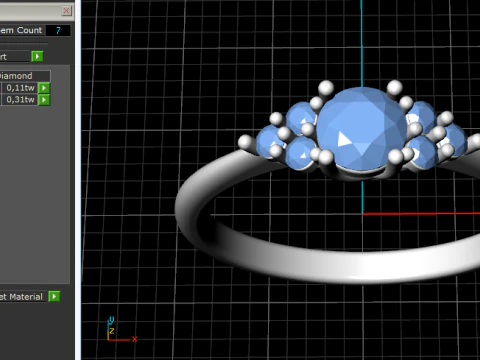
Task: Click the Gem Count value 7
Action: point(58,30)
